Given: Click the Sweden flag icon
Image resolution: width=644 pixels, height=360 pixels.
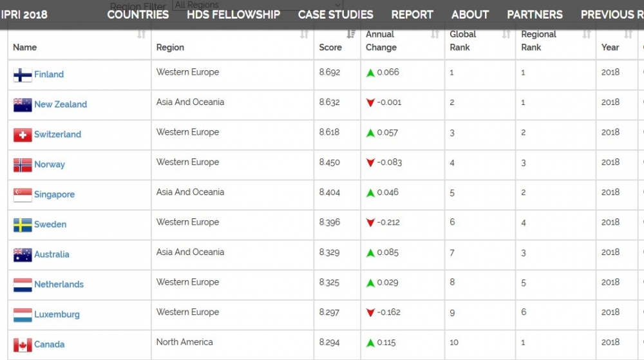Looking at the screenshot, I should 23,225.
